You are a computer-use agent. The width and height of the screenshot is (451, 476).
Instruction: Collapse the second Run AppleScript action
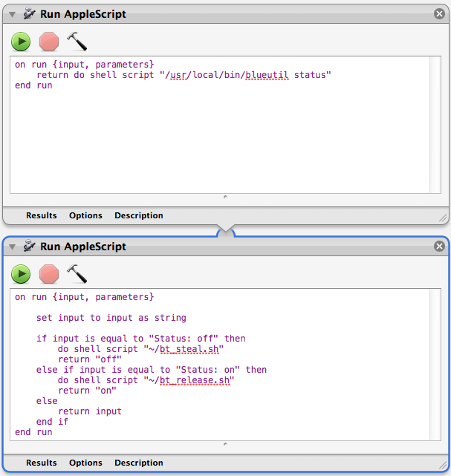click(12, 247)
